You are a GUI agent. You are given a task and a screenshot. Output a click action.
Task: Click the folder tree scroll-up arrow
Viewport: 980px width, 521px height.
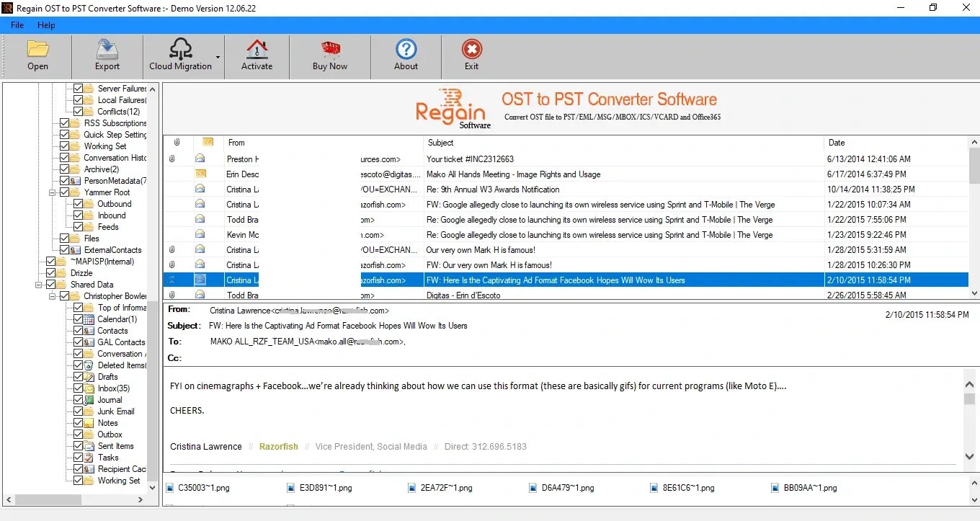tap(152, 88)
